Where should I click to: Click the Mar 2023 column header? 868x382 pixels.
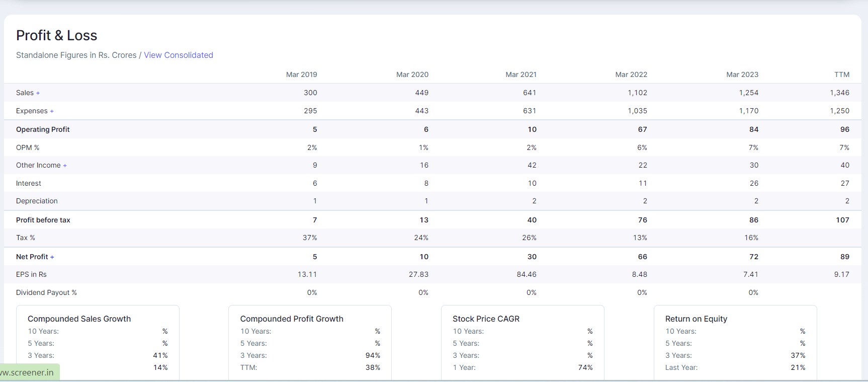pos(742,74)
